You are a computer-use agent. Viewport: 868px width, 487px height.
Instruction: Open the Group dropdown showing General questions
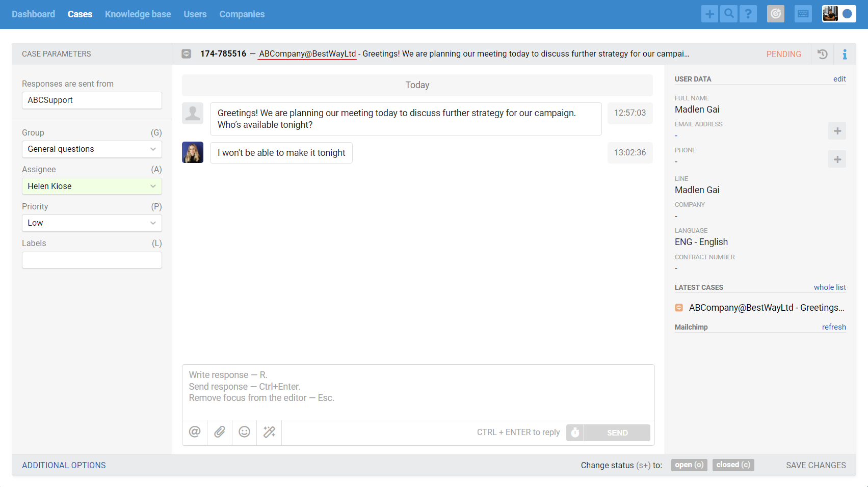pyautogui.click(x=92, y=149)
